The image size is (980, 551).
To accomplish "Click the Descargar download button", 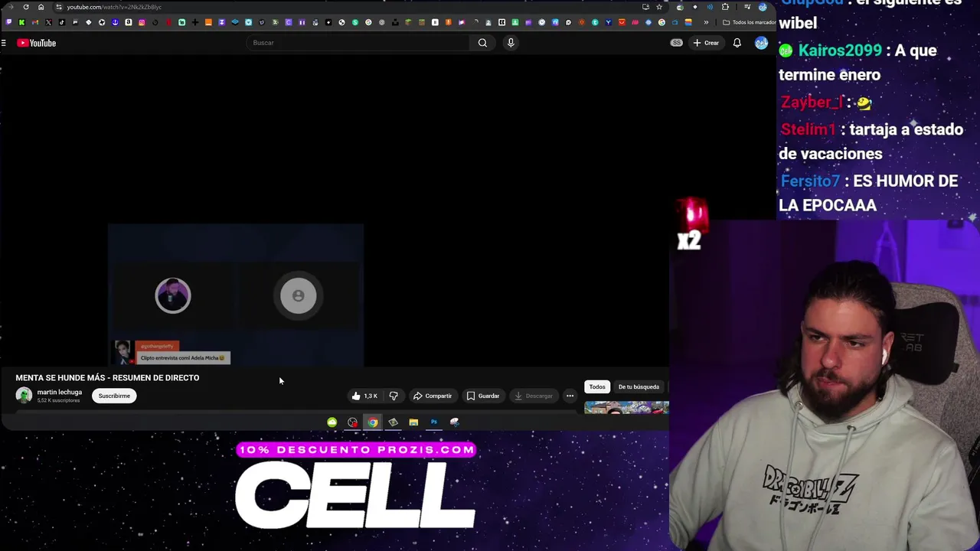I will (534, 396).
